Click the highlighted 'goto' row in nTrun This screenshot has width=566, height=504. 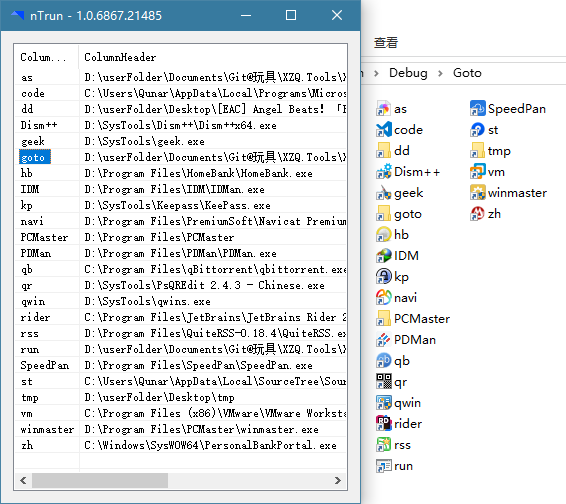pyautogui.click(x=180, y=157)
